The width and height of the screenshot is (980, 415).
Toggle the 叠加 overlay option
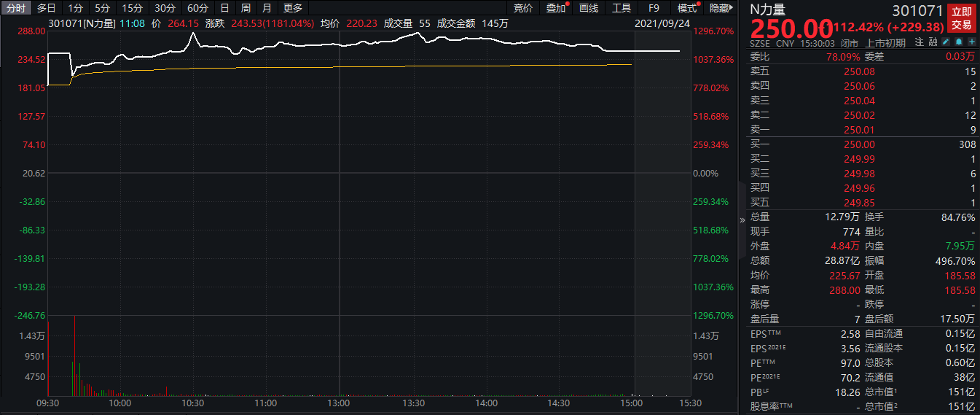pos(556,8)
